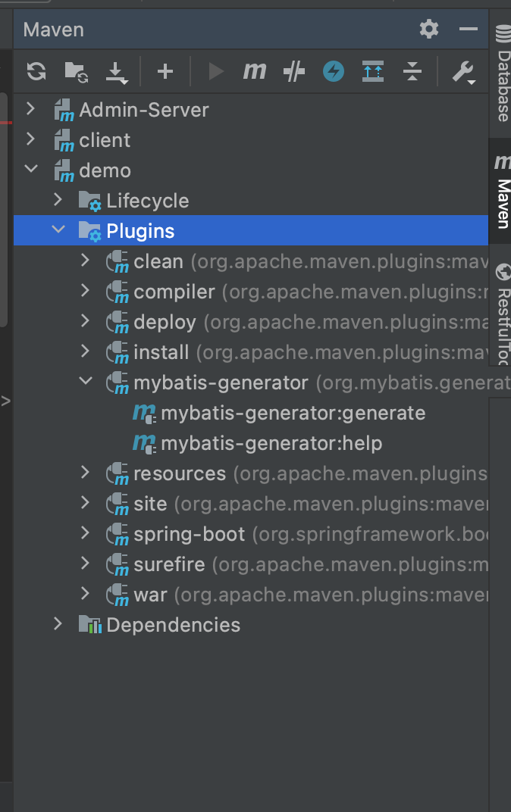Collapse the Plugins folder
This screenshot has height=812, width=511.
click(58, 229)
